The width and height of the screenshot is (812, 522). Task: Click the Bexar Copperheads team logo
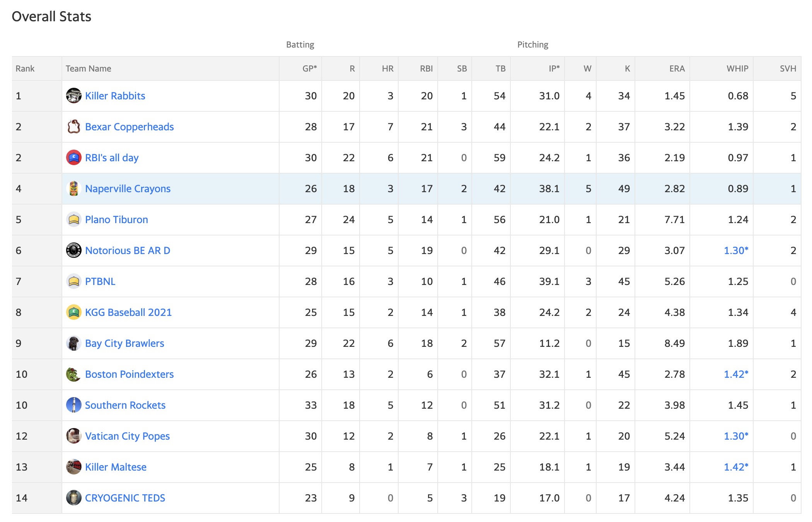tap(73, 126)
